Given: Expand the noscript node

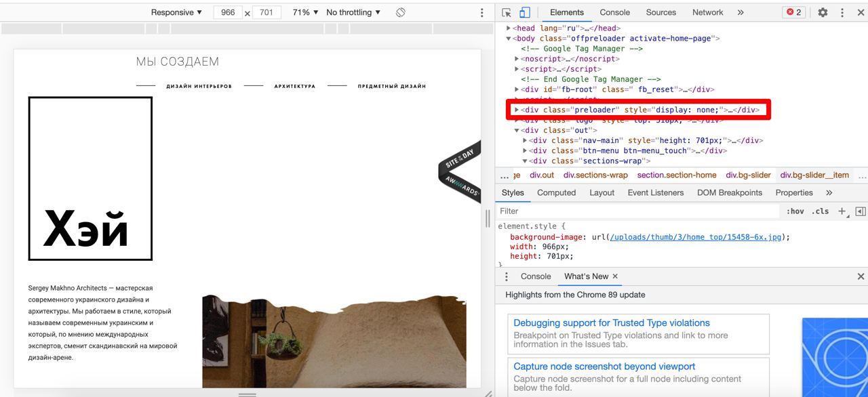Looking at the screenshot, I should point(517,59).
